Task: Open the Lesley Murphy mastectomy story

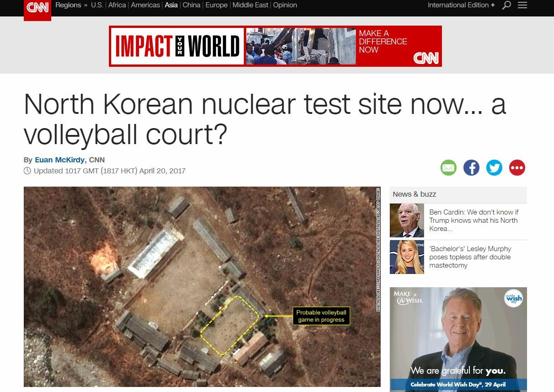Action: tap(470, 257)
